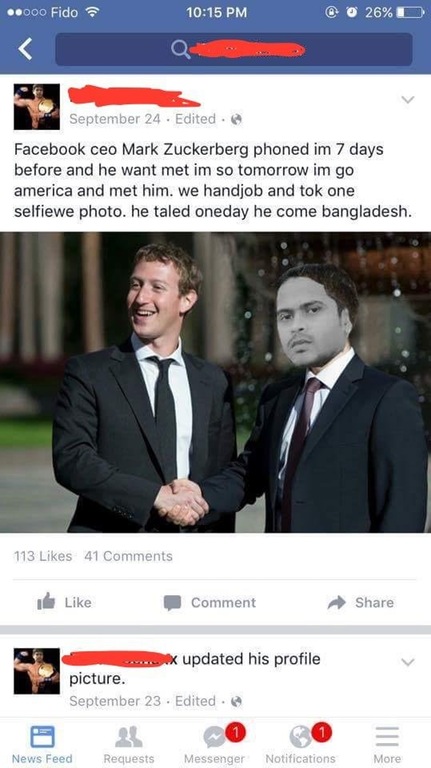The image size is (431, 768).
Task: View the 113 Likes list
Action: tap(43, 556)
